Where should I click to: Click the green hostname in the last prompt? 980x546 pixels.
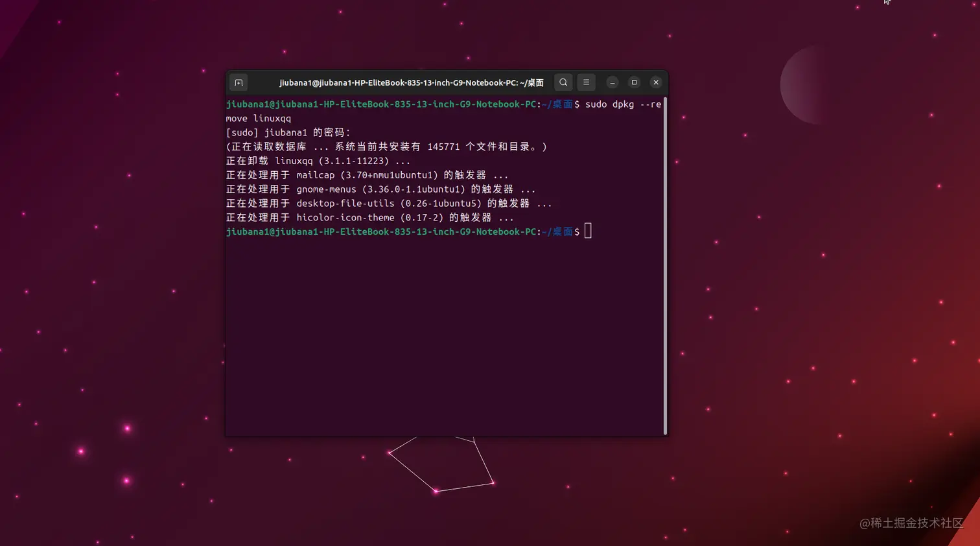381,231
